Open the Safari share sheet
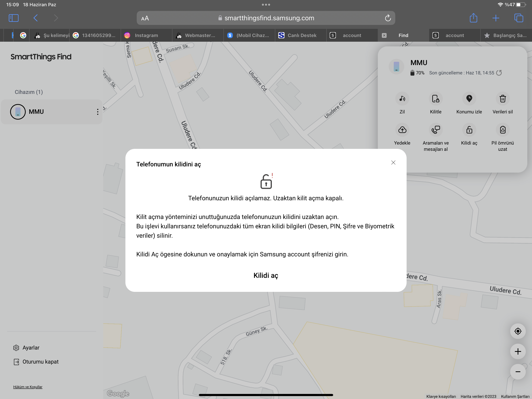This screenshot has width=532, height=399. click(x=473, y=18)
